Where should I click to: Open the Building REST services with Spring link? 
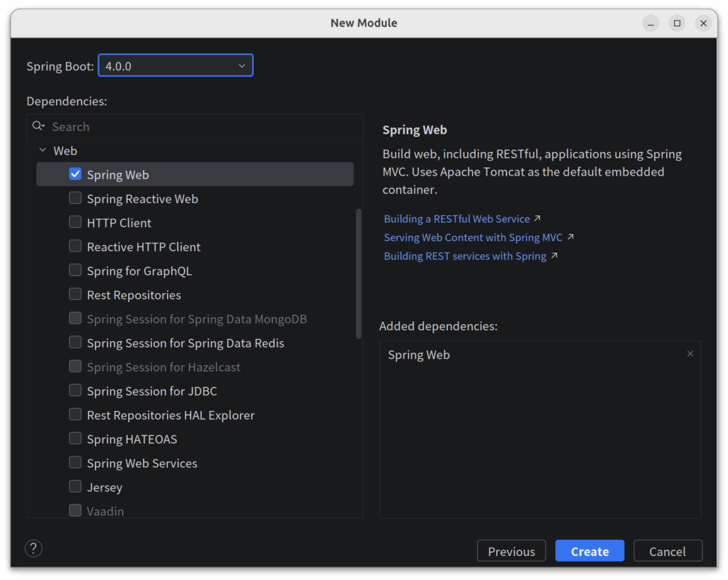[465, 256]
